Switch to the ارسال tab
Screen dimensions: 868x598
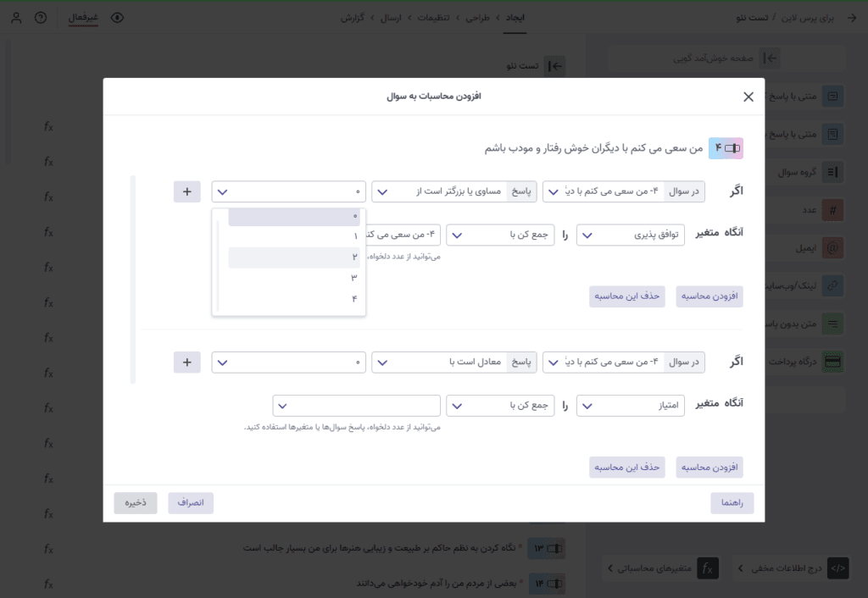(391, 18)
